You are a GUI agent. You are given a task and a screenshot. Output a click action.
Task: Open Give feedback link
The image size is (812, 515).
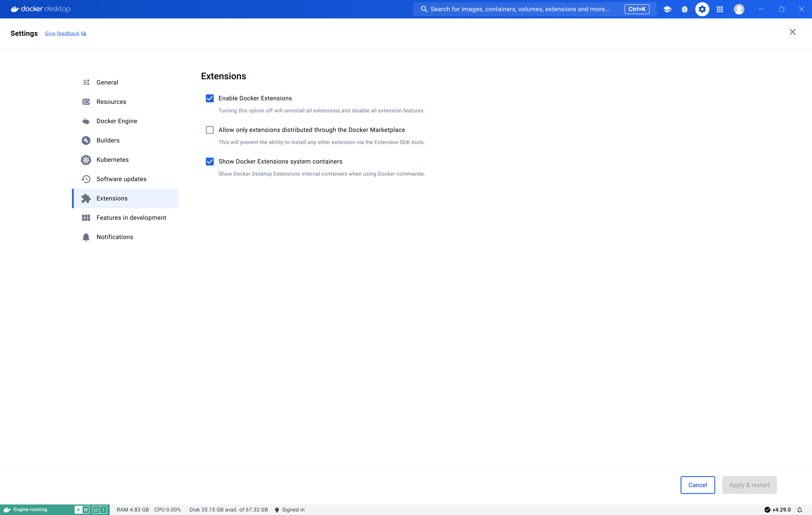tap(62, 33)
